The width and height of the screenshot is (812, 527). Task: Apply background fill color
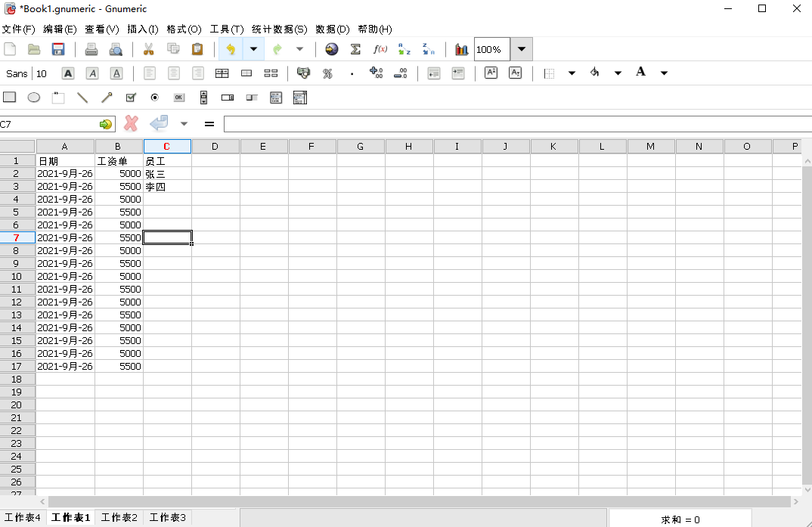[x=595, y=73]
